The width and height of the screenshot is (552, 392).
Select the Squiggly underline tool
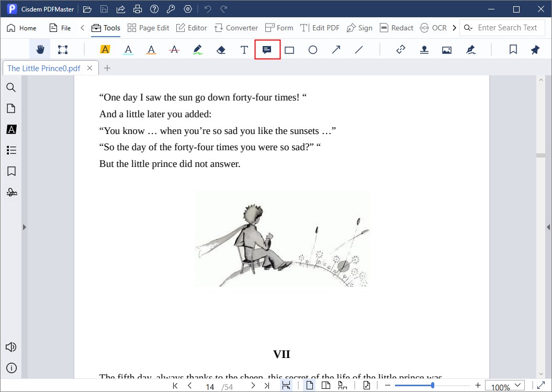(x=151, y=50)
